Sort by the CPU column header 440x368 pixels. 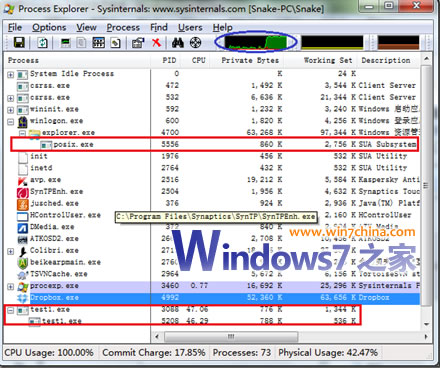[x=199, y=60]
